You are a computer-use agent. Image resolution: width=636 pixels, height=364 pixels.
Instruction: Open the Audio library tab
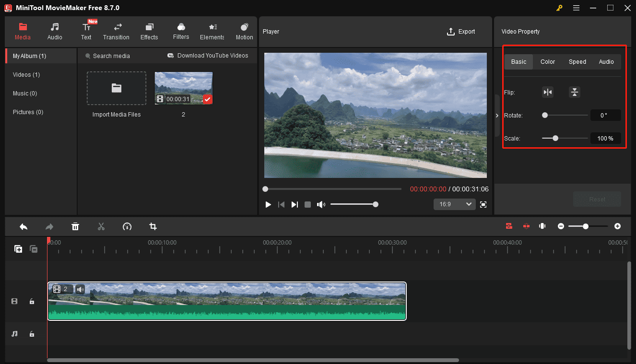point(55,32)
